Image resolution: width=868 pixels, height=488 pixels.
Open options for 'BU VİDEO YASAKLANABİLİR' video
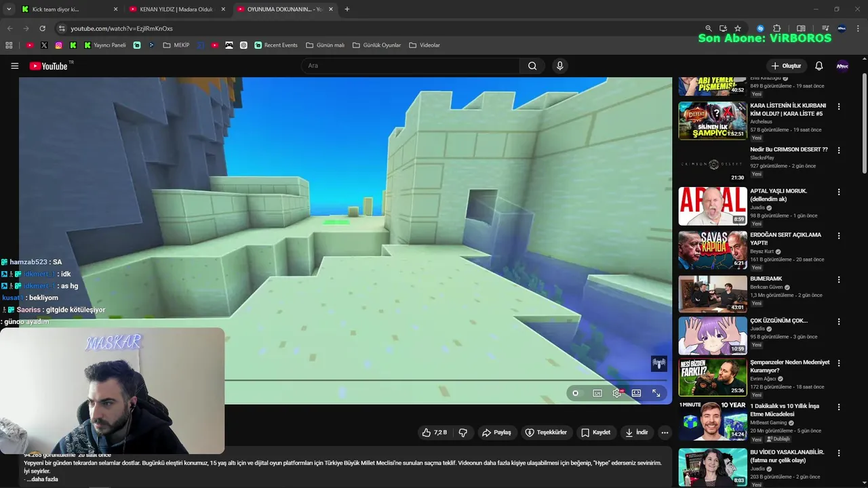pyautogui.click(x=839, y=453)
